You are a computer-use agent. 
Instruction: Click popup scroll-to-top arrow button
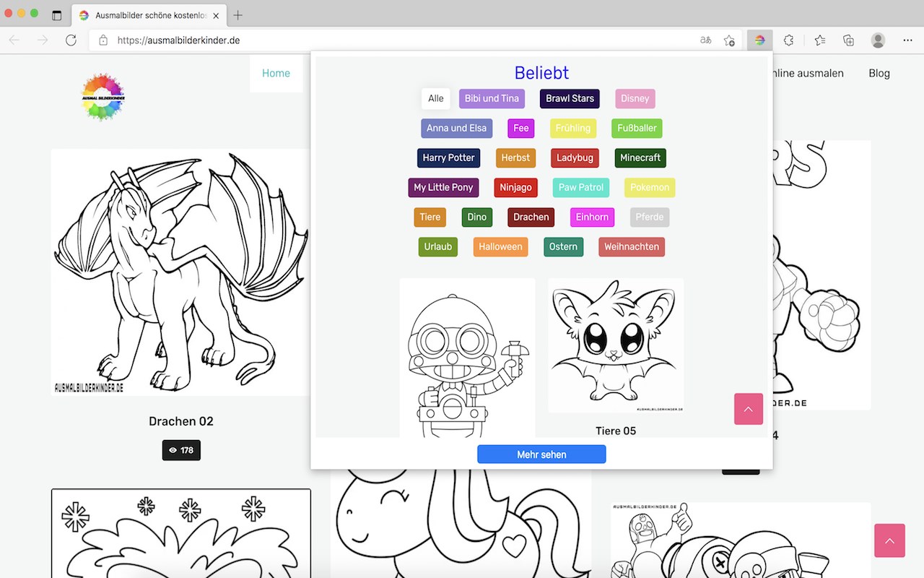tap(749, 409)
